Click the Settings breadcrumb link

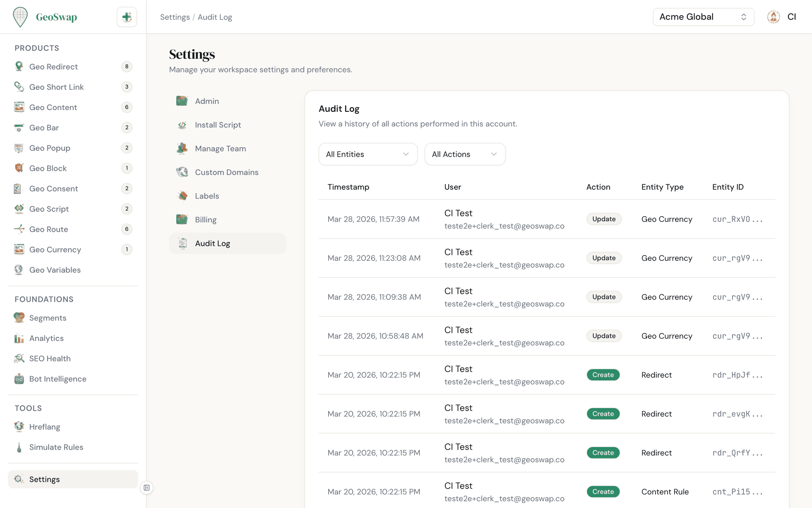pos(175,17)
